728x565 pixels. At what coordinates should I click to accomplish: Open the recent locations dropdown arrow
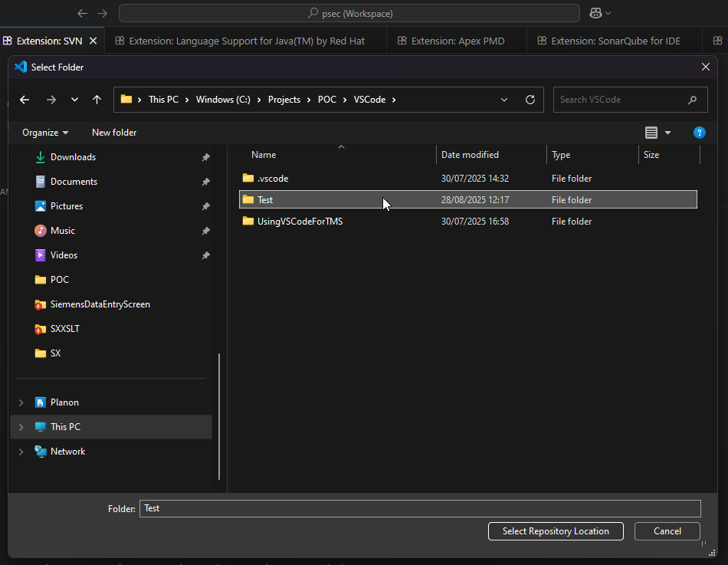74,100
